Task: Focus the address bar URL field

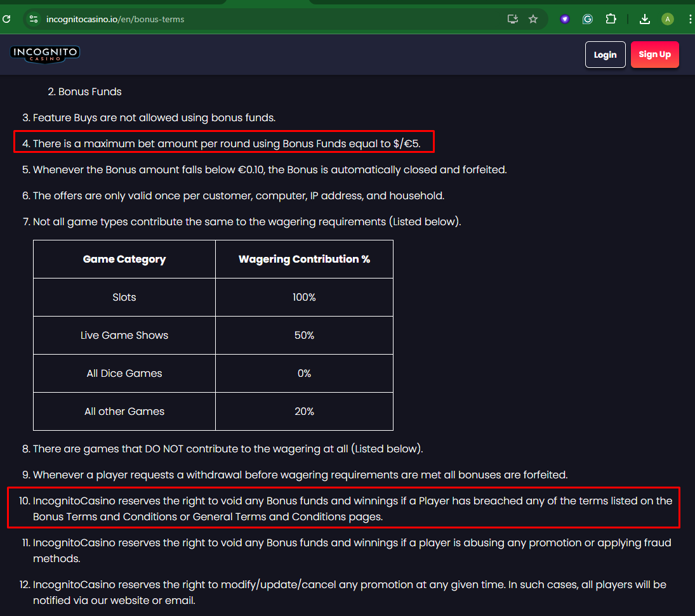Action: point(254,19)
